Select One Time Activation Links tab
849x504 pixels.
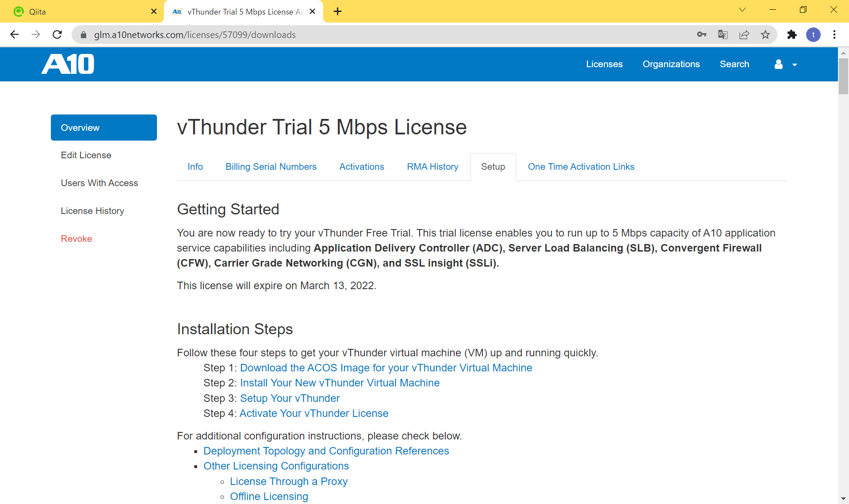coord(581,167)
